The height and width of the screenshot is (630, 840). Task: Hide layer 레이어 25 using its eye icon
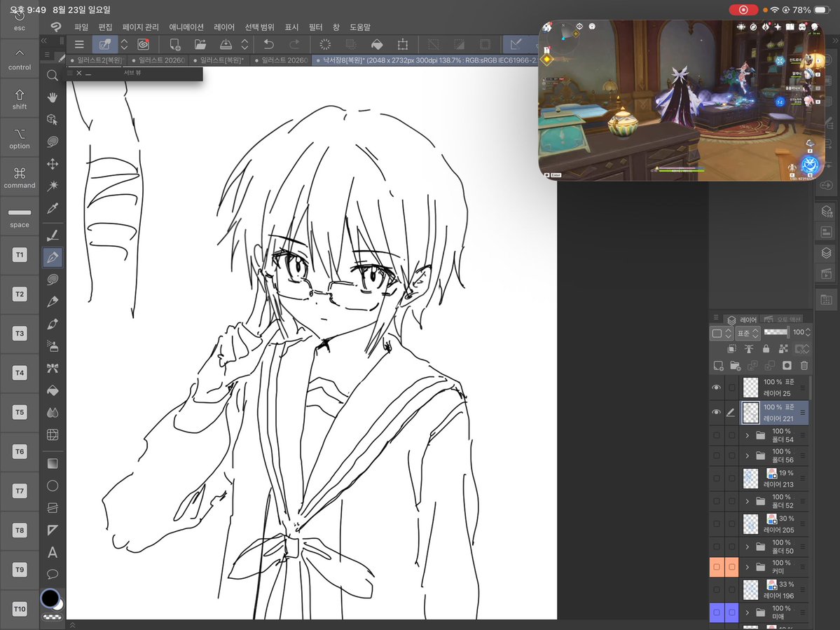pyautogui.click(x=716, y=388)
